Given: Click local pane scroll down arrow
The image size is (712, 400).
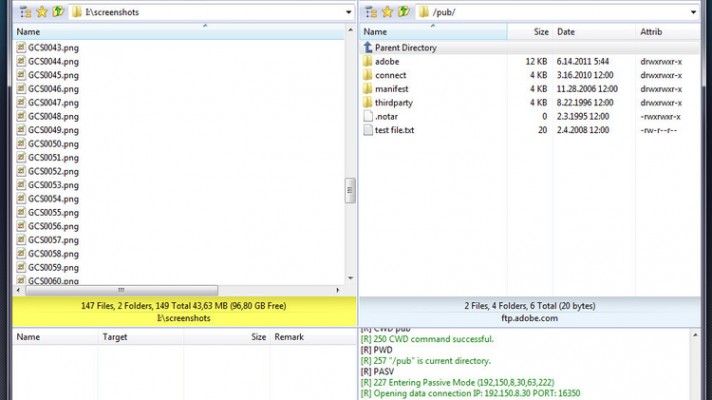Looking at the screenshot, I should click(350, 278).
